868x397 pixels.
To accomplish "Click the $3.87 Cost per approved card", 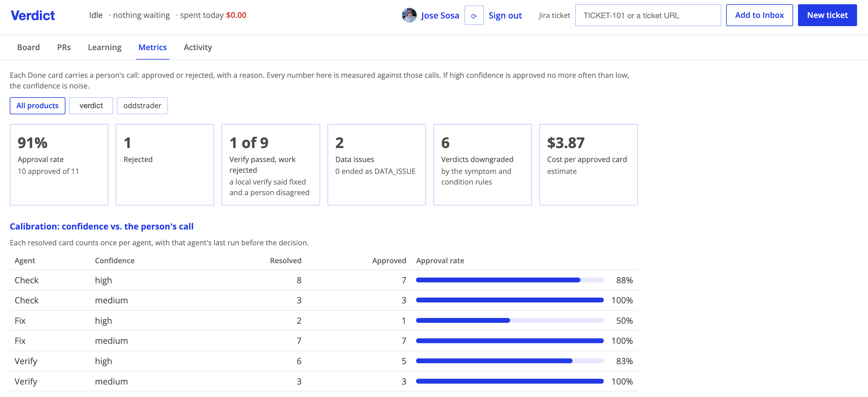I will (x=588, y=164).
